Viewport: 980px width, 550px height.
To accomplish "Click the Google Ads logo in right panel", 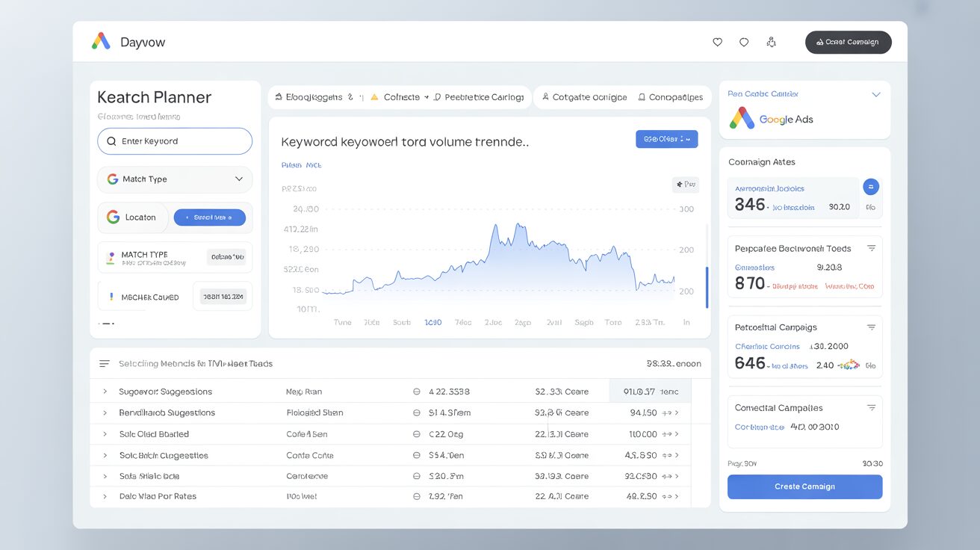I will (772, 119).
